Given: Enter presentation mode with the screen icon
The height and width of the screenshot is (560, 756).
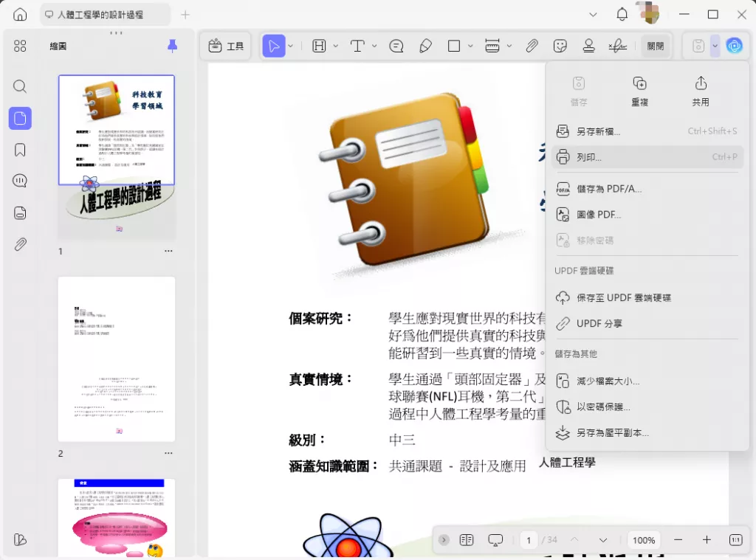Looking at the screenshot, I should [x=495, y=539].
